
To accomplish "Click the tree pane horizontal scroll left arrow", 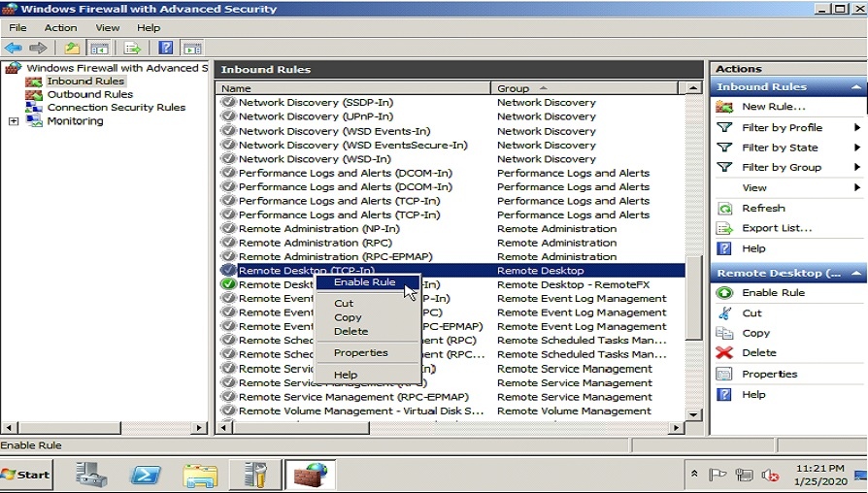I will (9, 428).
